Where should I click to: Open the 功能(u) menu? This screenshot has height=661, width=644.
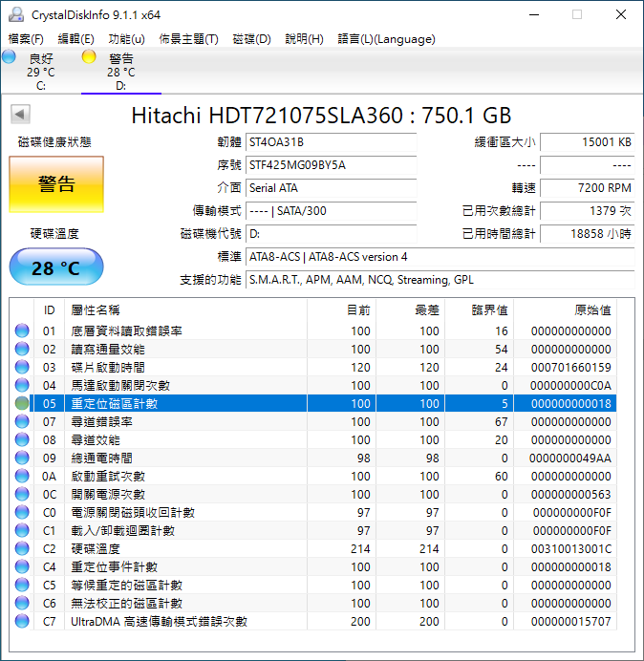point(126,39)
